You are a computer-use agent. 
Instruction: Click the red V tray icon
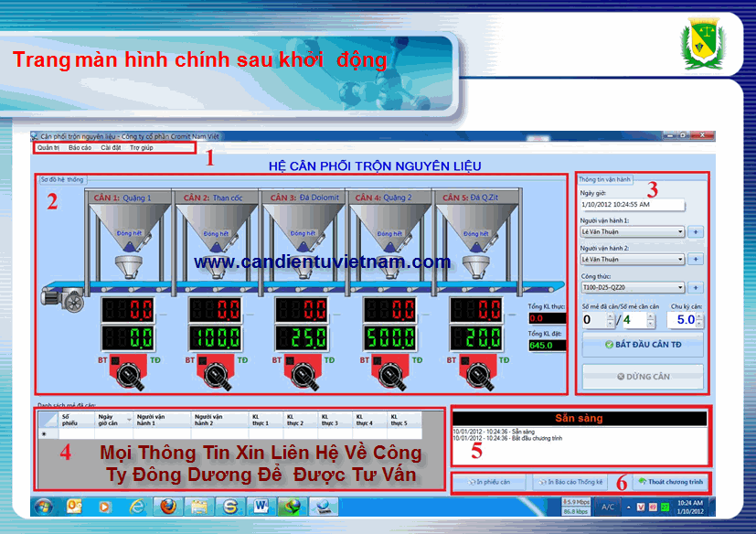[641, 507]
